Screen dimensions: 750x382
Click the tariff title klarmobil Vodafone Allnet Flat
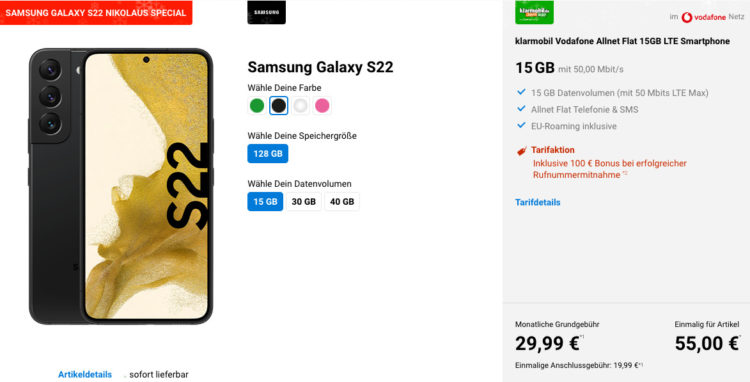622,41
